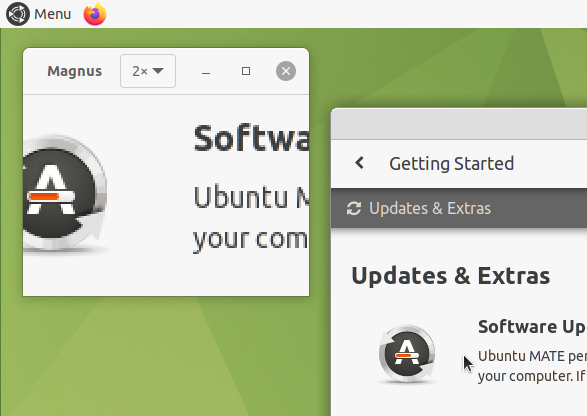Click the Getting Started title text

pyautogui.click(x=451, y=164)
